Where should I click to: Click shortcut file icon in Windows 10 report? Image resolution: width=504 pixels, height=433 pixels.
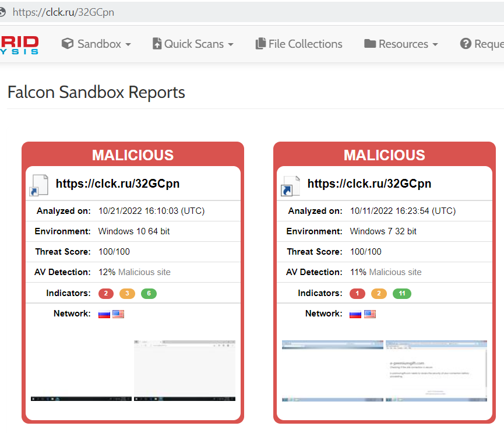point(39,185)
